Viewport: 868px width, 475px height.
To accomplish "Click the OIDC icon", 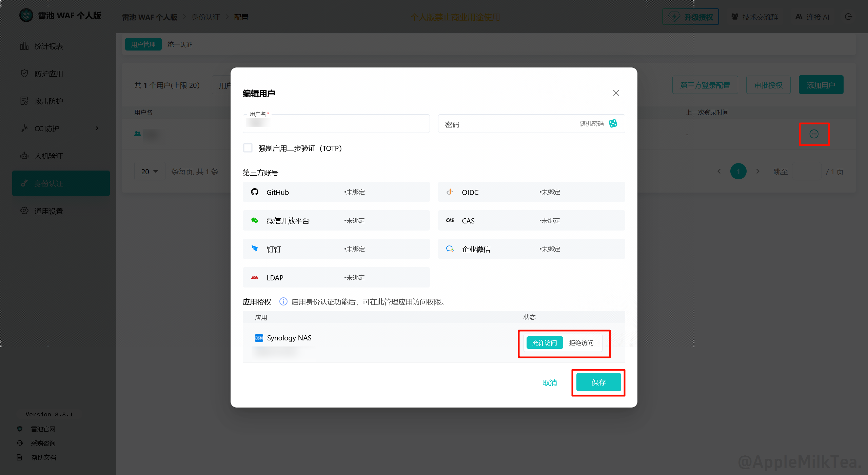I will point(450,192).
